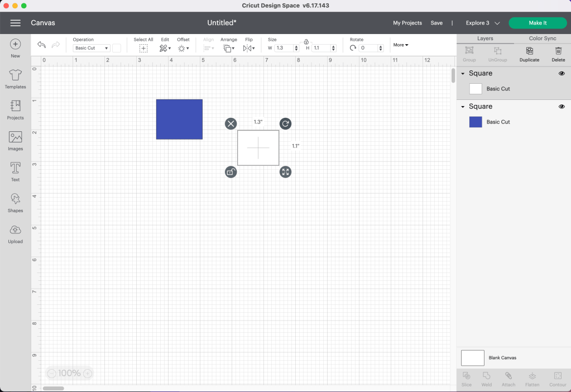Click the blue Square layer color swatch
Viewport: 571px width, 392px height.
point(476,122)
